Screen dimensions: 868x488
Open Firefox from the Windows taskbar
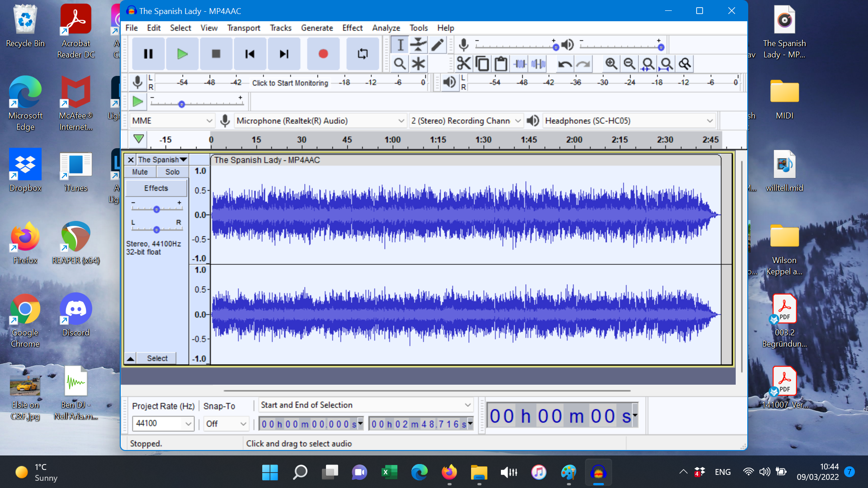449,473
